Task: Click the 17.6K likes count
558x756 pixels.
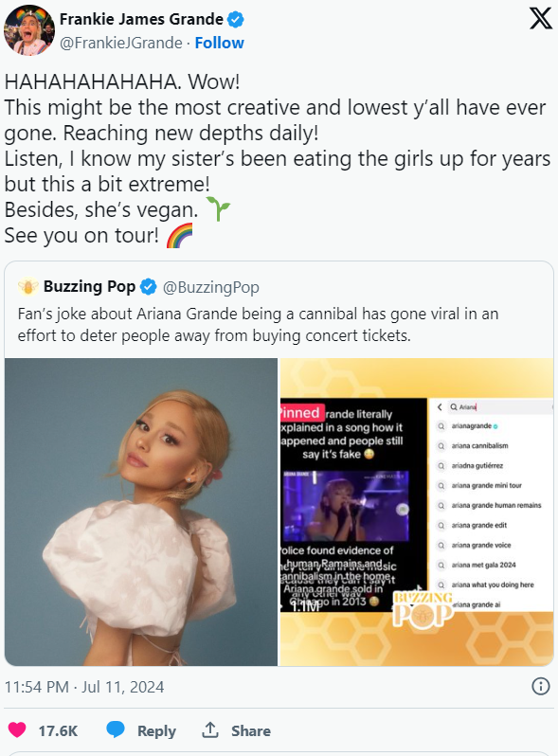Action: (58, 730)
